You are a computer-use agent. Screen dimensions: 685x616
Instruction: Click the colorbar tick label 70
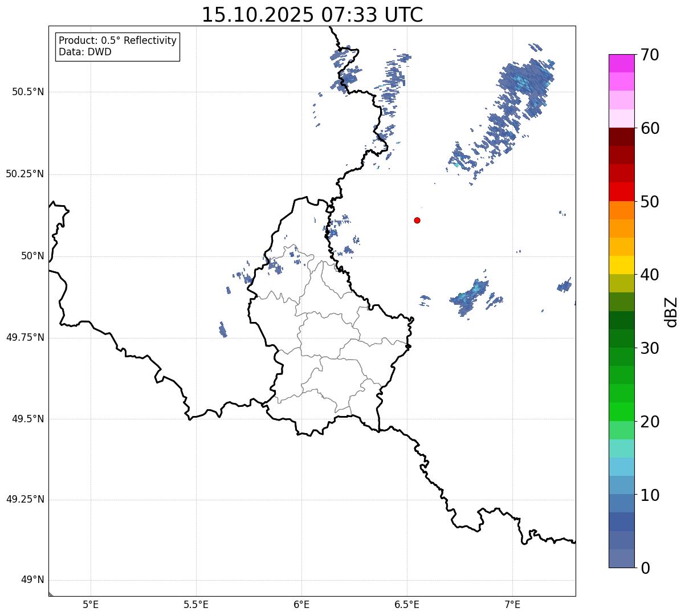[x=650, y=55]
